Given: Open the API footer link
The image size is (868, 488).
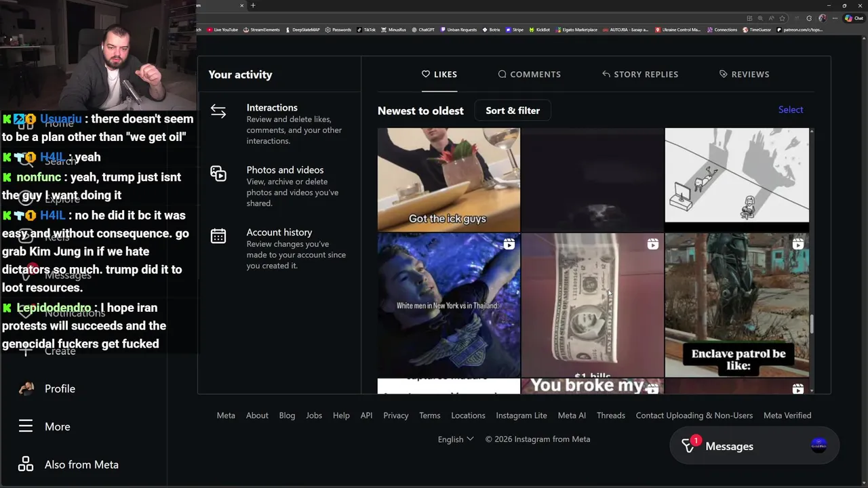Looking at the screenshot, I should [366, 415].
